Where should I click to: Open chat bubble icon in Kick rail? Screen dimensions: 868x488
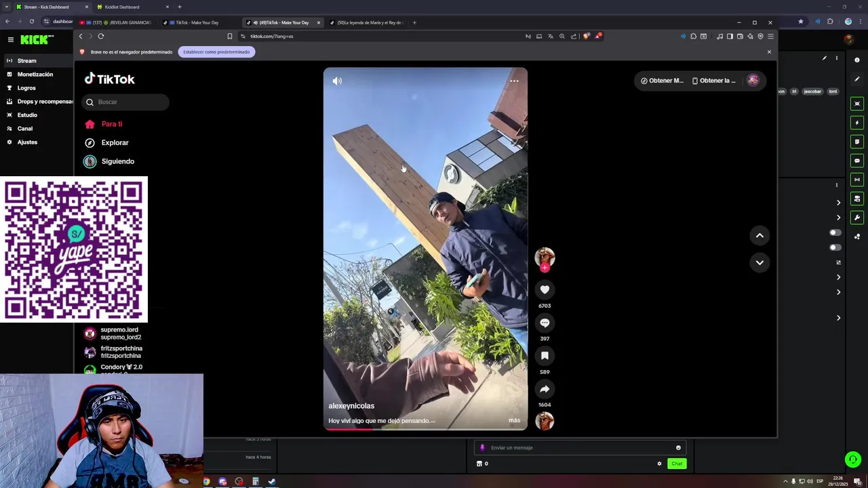pyautogui.click(x=857, y=161)
